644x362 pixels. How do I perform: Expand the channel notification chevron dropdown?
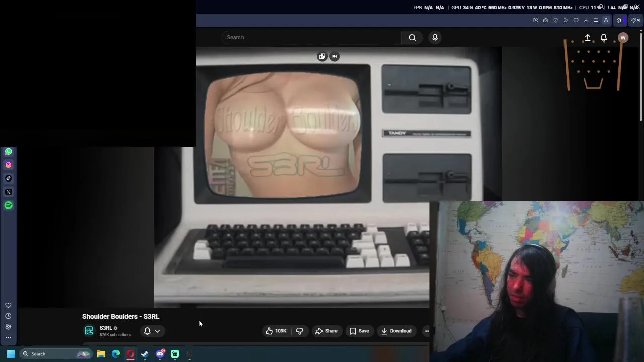[157, 331]
